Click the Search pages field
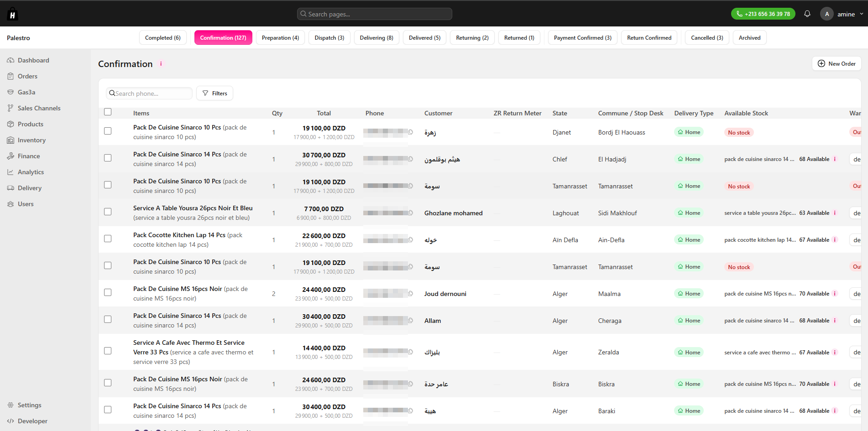The width and height of the screenshot is (868, 431). click(375, 14)
